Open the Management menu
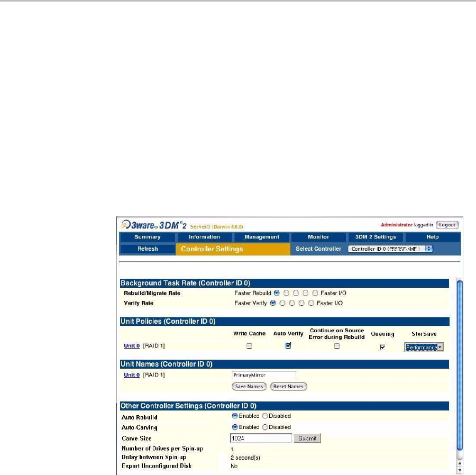Screen dimensions: 476x475 261,237
